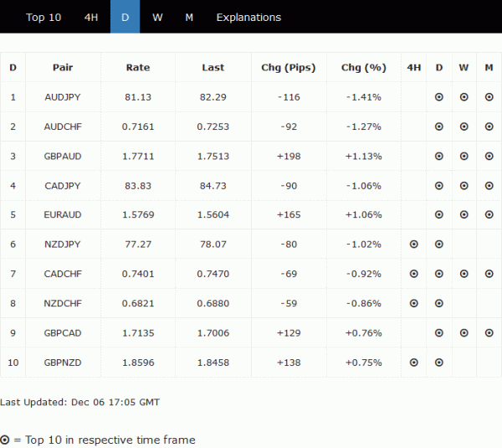Click the NZDJPY 4H column marker
Viewport: 502px width, 448px height.
pos(413,245)
